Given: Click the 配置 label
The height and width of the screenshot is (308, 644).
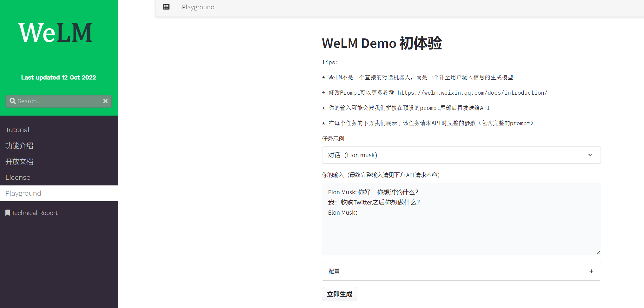Looking at the screenshot, I should [334, 271].
